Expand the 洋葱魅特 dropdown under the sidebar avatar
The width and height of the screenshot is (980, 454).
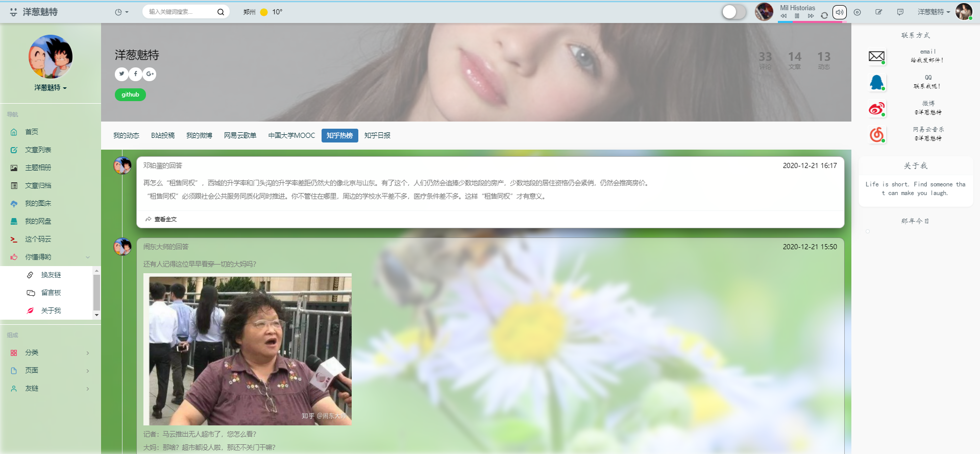pos(51,88)
